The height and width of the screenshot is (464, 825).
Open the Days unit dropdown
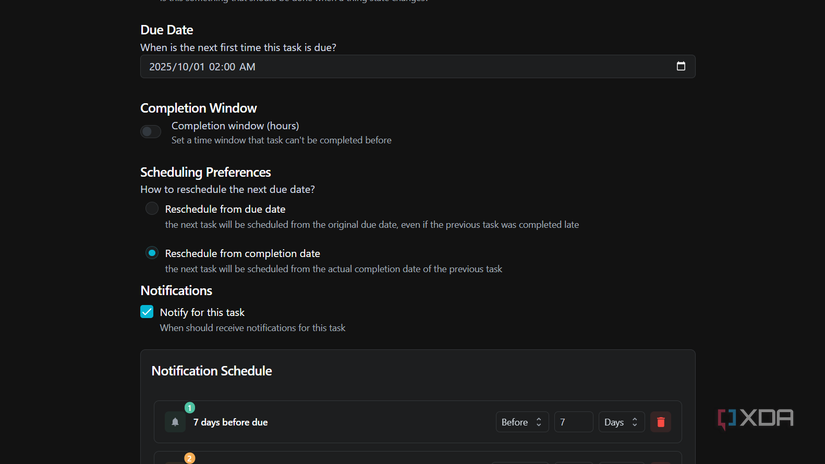621,422
